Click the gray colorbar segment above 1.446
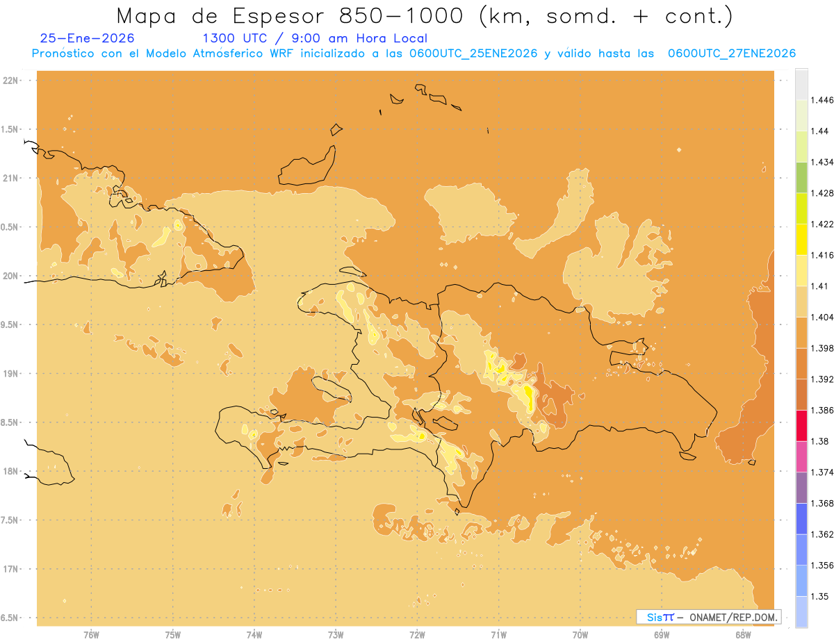Screen dimensions: 834x644 [801, 84]
